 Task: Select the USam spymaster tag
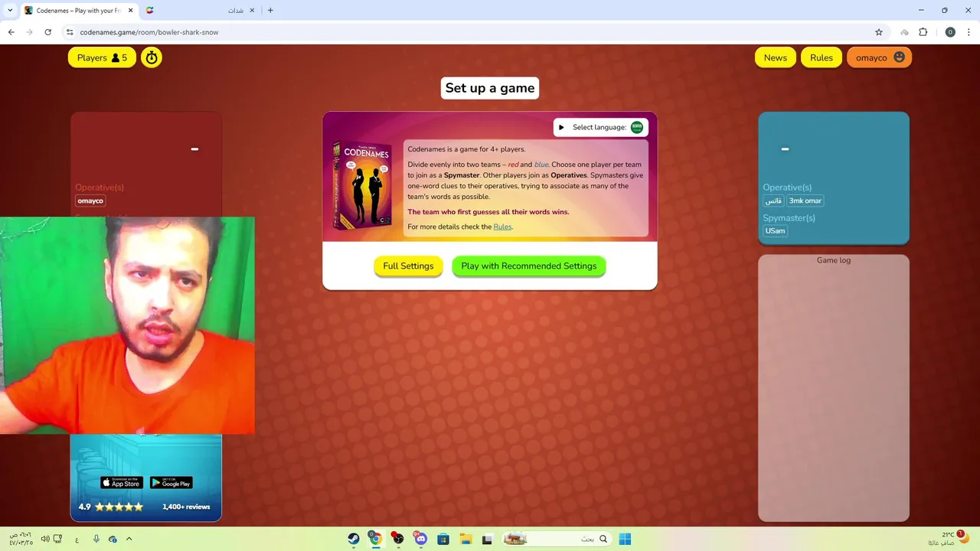click(776, 230)
